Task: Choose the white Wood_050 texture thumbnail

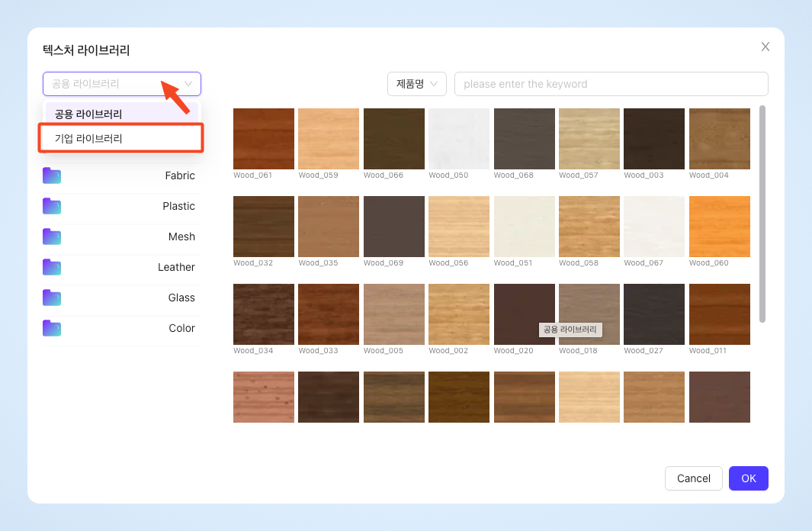Action: [459, 139]
